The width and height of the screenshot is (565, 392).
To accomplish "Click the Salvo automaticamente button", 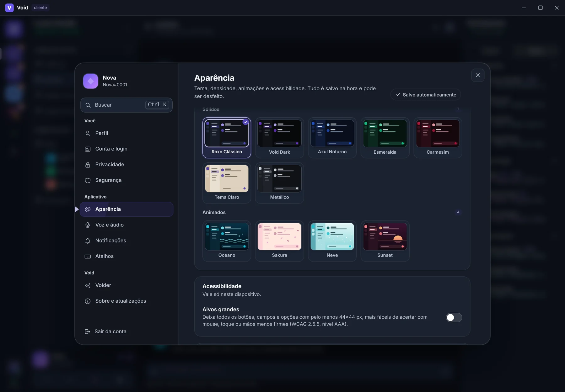I will coord(426,95).
